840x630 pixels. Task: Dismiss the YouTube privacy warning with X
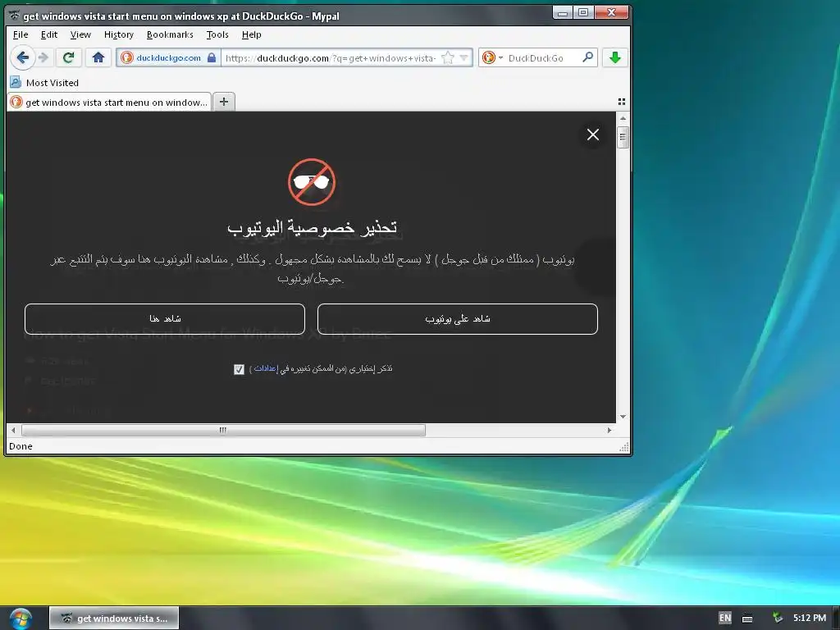[592, 135]
